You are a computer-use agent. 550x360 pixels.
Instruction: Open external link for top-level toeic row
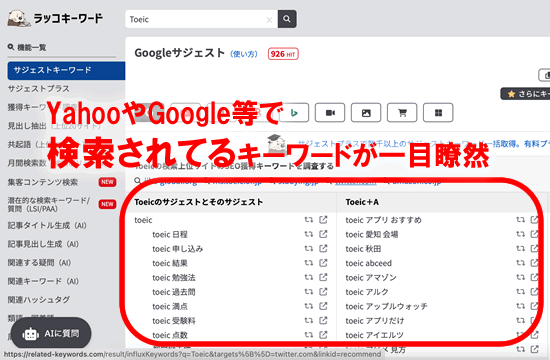pos(323,220)
